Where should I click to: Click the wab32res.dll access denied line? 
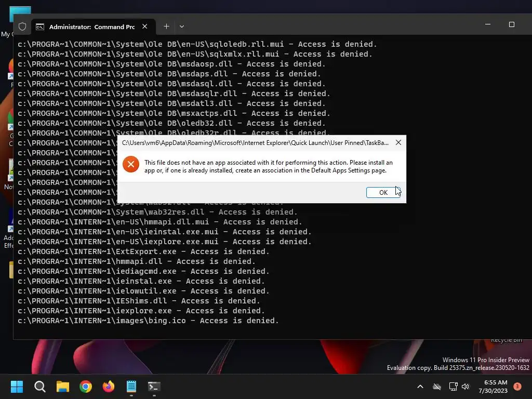click(x=157, y=212)
